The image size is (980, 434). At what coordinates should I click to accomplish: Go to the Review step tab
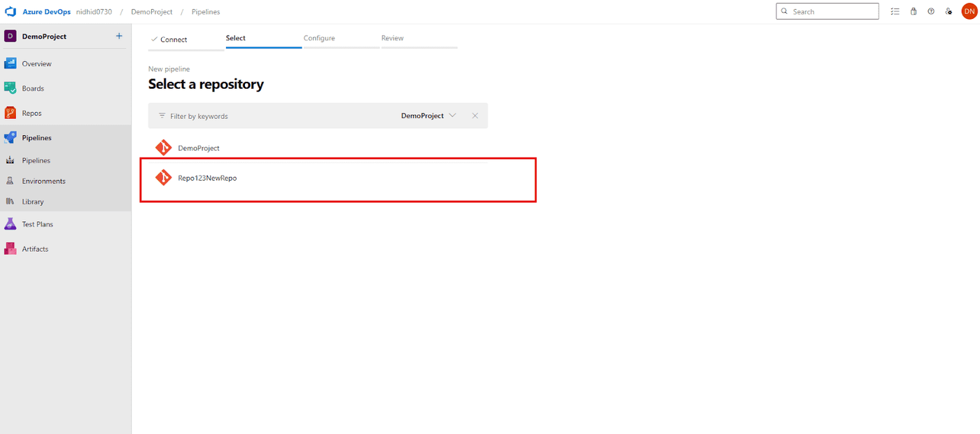coord(419,39)
